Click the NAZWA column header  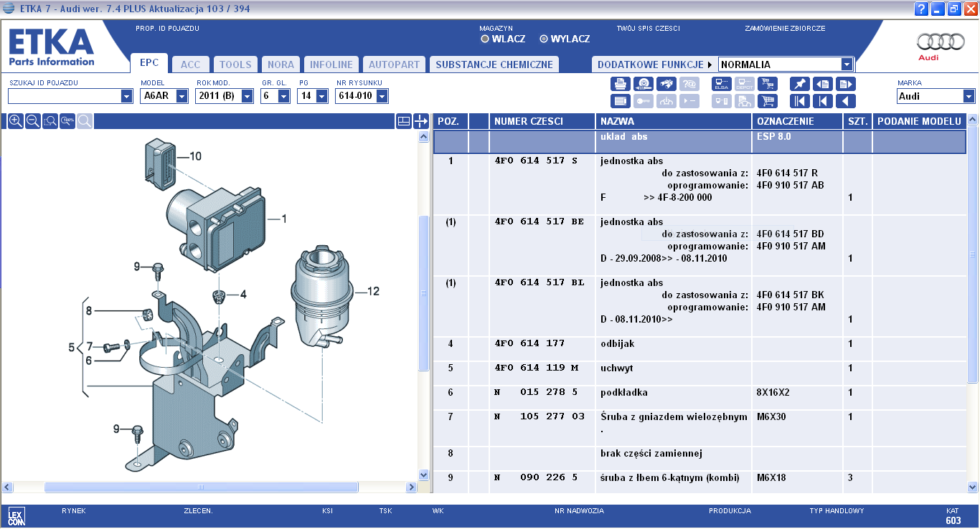[674, 121]
